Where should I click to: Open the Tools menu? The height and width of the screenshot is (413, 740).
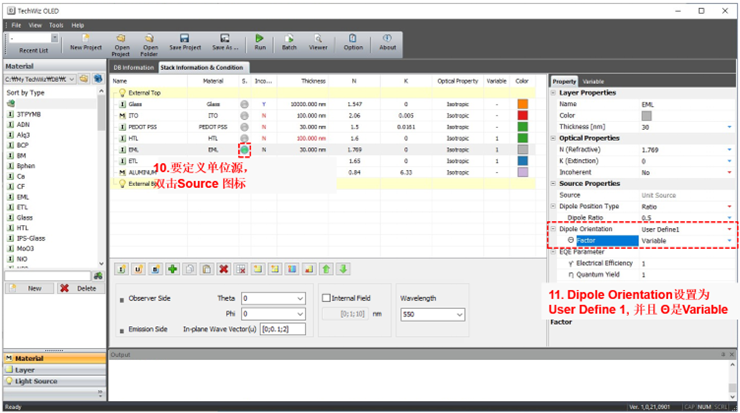(56, 25)
